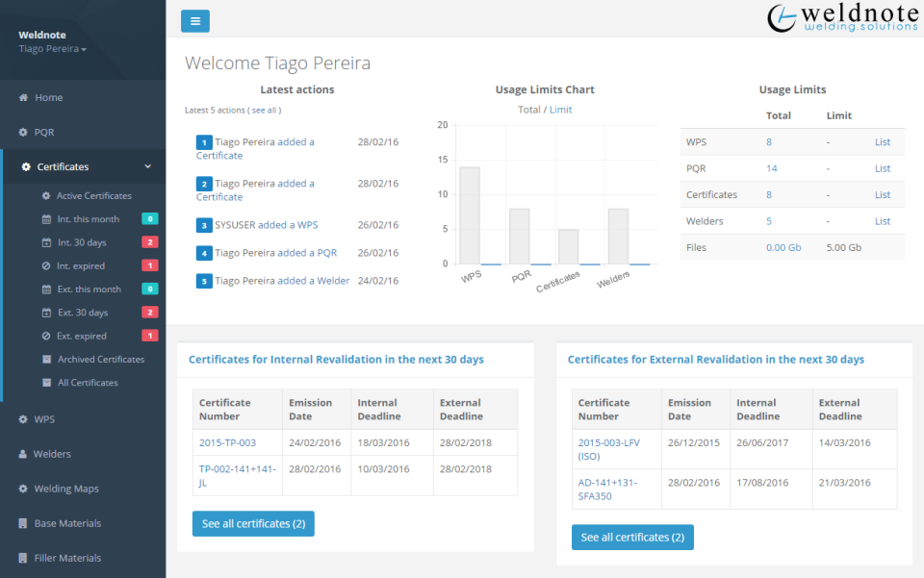Click the teal badge next to Int. this month
Viewport: 924px width, 578px height.
pyautogui.click(x=150, y=219)
